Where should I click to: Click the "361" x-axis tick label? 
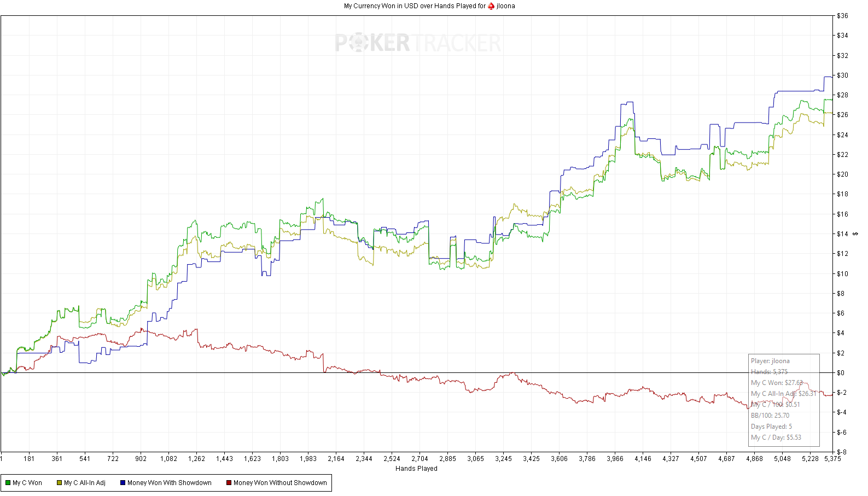(x=57, y=459)
